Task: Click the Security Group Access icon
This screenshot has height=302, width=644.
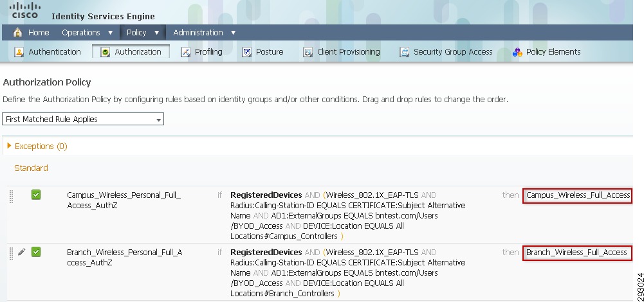Action: 405,52
